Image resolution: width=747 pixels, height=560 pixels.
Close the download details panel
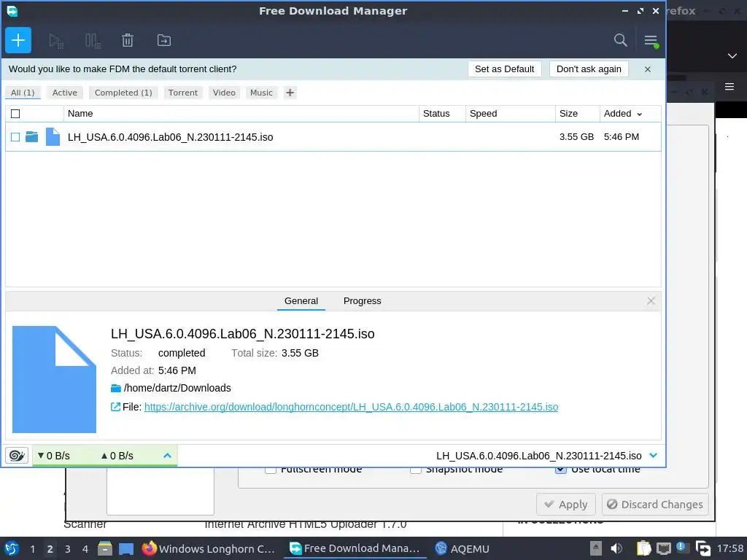651,301
